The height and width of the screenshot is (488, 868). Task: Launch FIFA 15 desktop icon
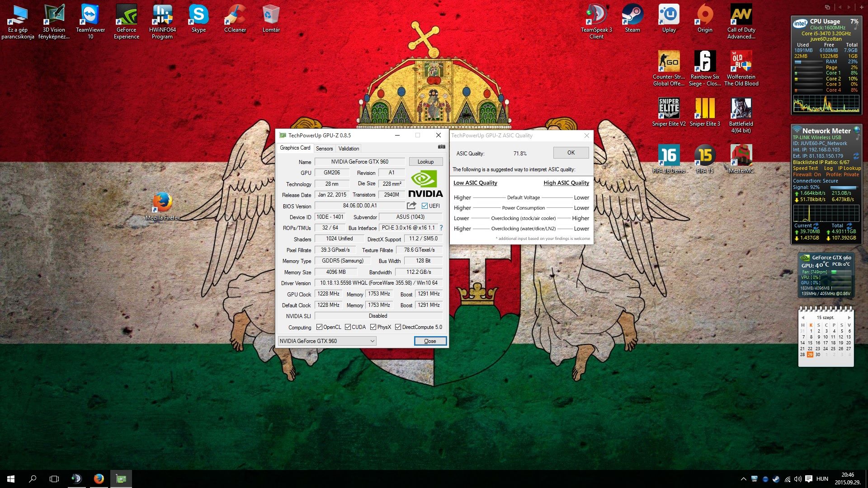pyautogui.click(x=705, y=159)
